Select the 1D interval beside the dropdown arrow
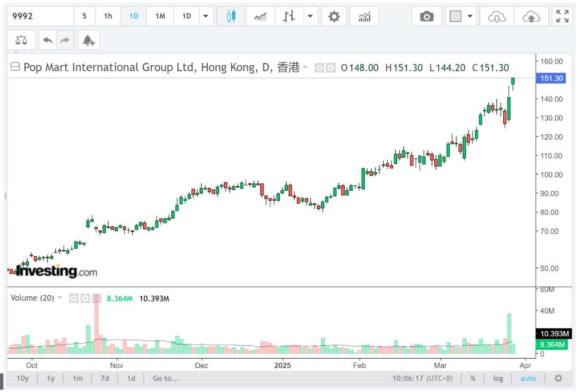 (186, 16)
